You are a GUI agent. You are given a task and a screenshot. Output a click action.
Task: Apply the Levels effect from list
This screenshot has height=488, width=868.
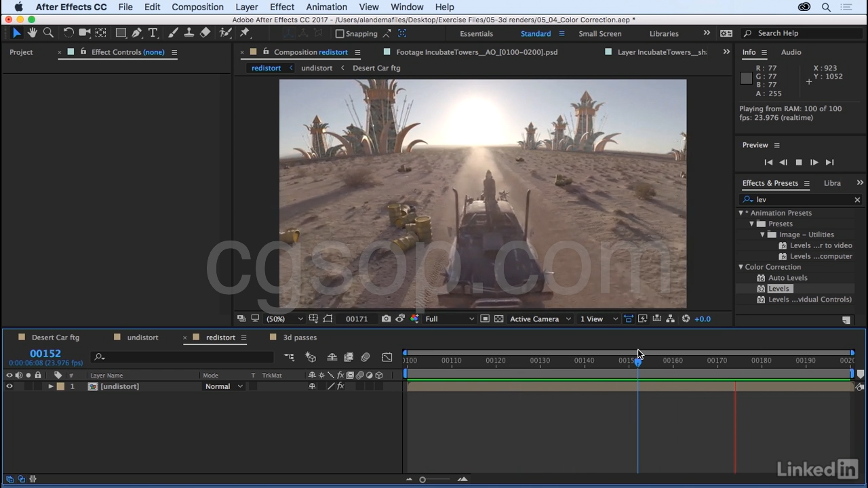[778, 288]
